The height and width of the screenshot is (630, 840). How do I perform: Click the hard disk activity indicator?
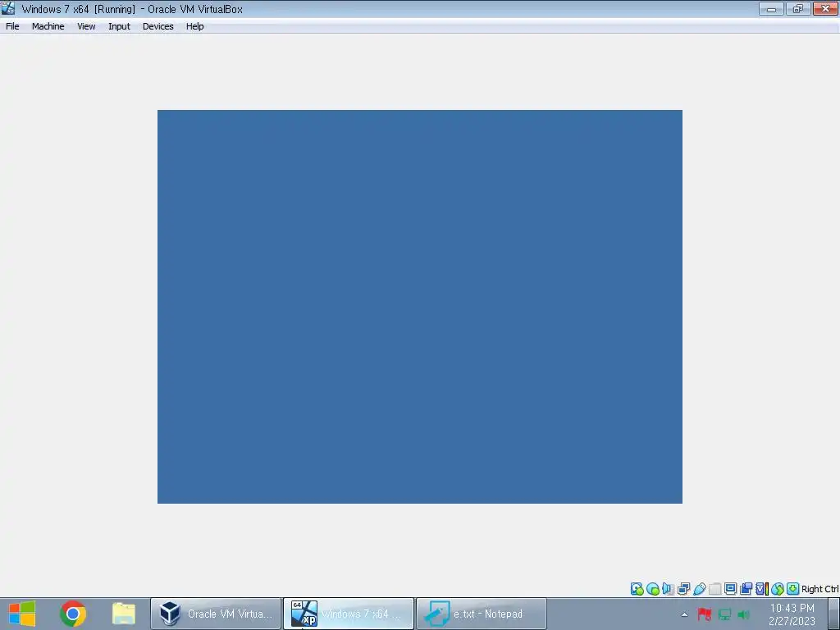[x=637, y=589]
